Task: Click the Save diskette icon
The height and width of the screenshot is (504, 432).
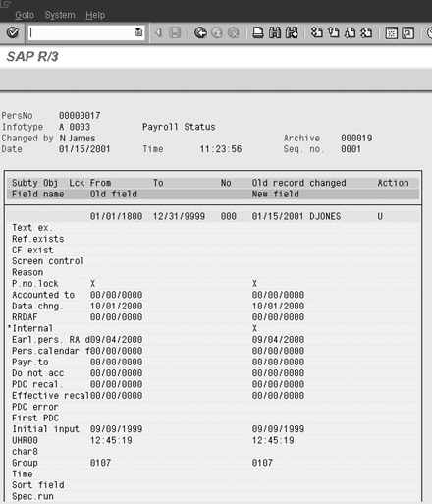Action: [175, 32]
